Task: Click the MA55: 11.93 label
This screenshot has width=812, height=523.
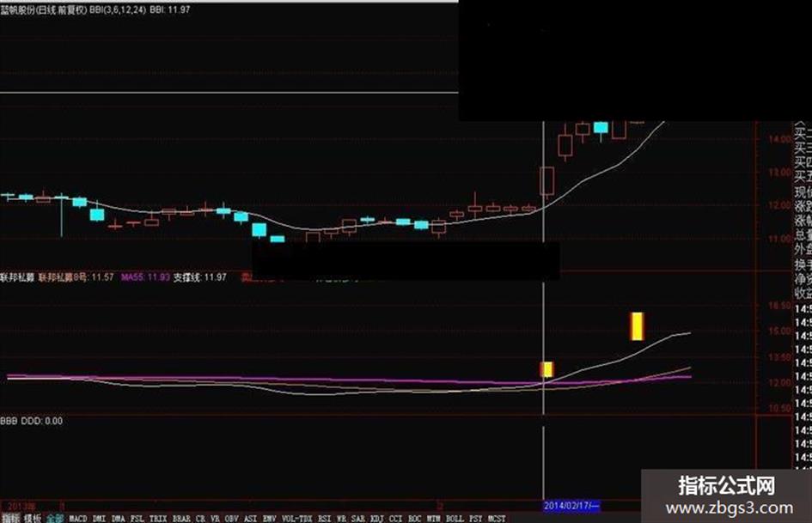Action: tap(145, 277)
